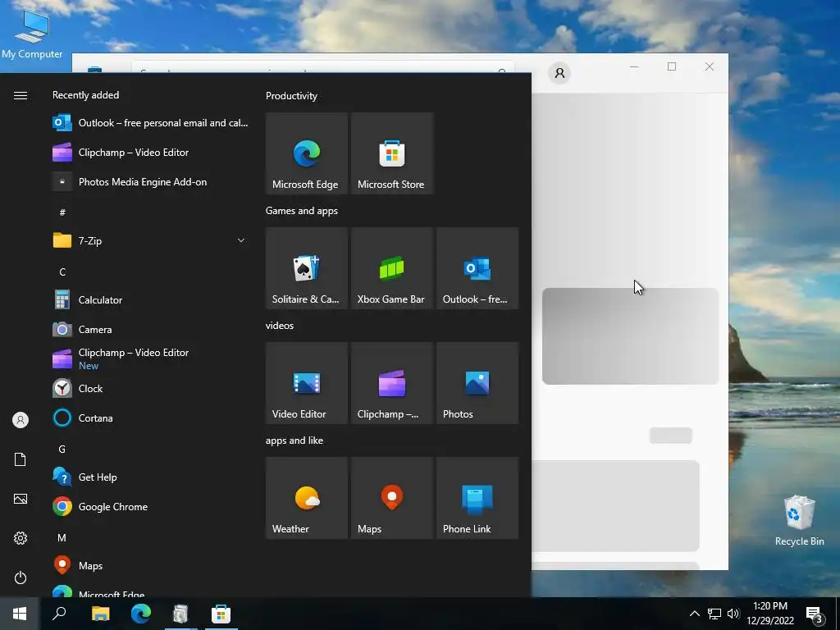The height and width of the screenshot is (630, 840).
Task: Open the Video Editor tile
Action: tap(307, 383)
